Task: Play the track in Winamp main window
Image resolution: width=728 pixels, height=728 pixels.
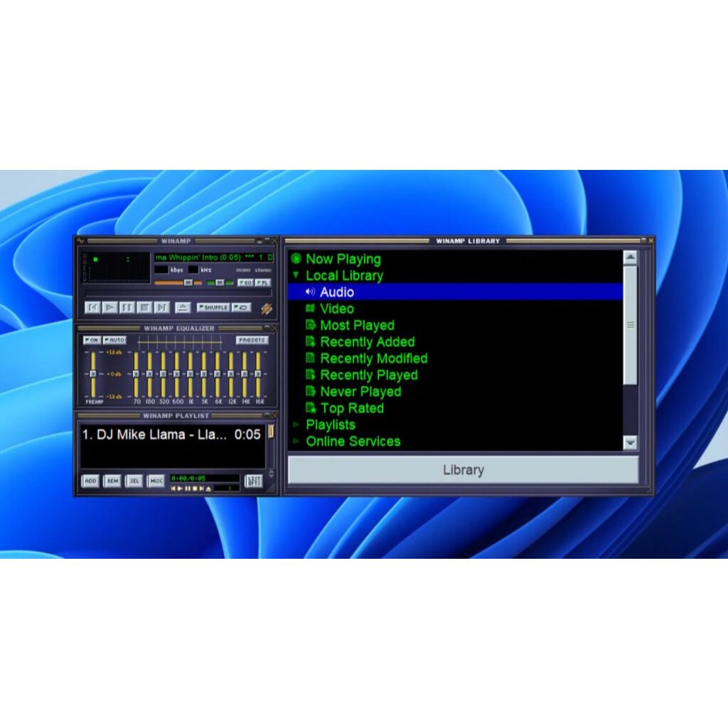Action: tap(110, 307)
